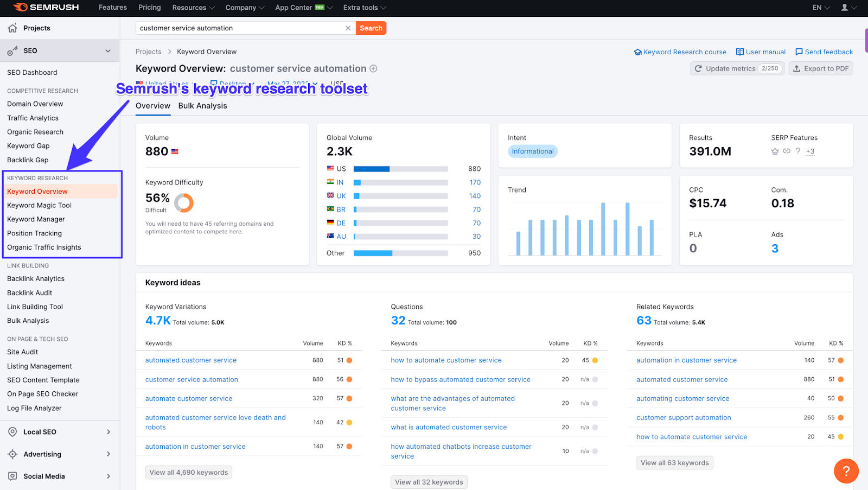Click the Germany flag in Global Volume
This screenshot has width=868, height=490.
point(330,222)
